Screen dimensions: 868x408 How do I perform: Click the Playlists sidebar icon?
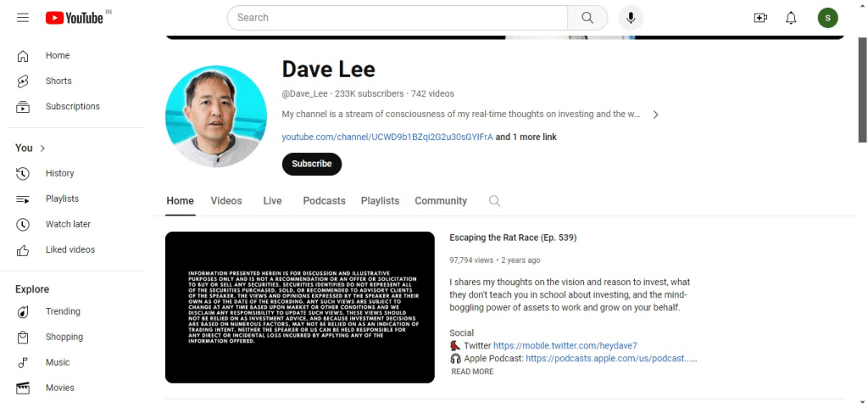coord(23,198)
